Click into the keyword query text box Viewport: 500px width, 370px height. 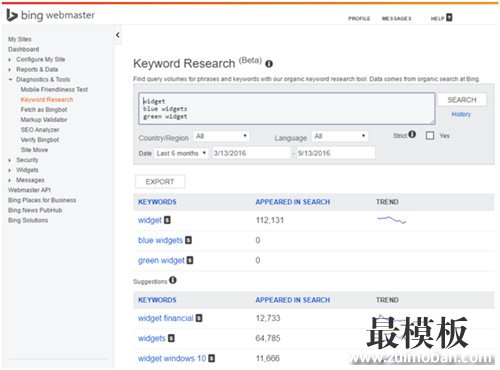[287, 109]
